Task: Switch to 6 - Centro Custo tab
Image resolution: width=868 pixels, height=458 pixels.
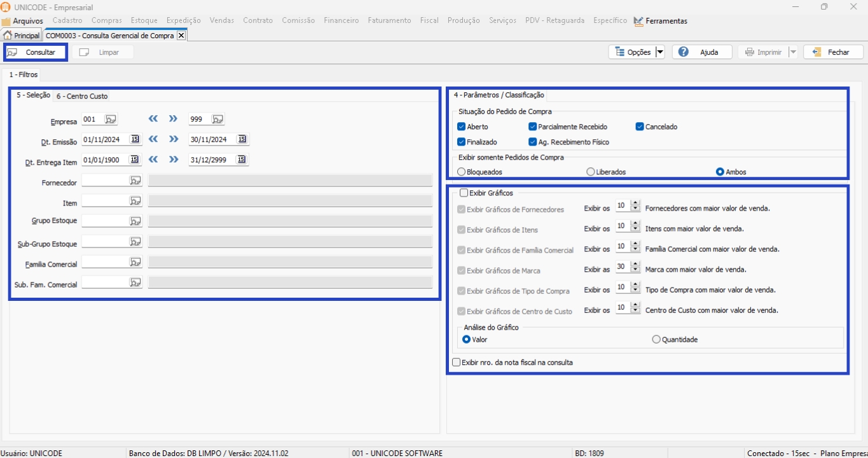Action: tap(82, 96)
